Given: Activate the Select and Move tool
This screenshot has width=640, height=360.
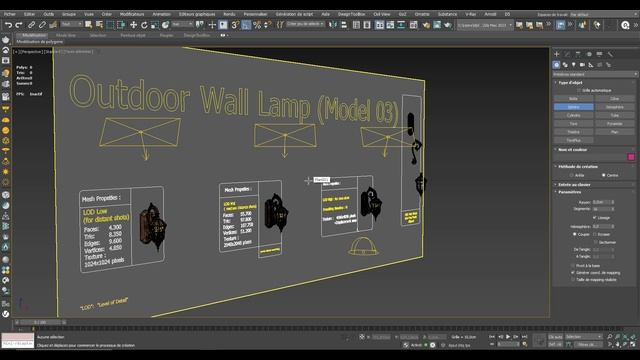Looking at the screenshot, I should pos(133,25).
